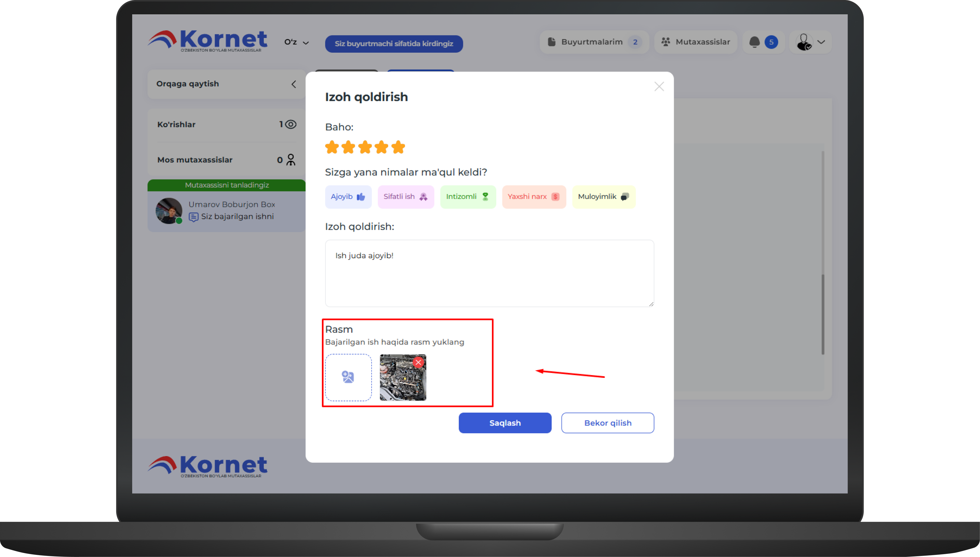Screen dimensions: 980x557
Task: Go to Mutaxassislar menu item
Action: [x=696, y=42]
